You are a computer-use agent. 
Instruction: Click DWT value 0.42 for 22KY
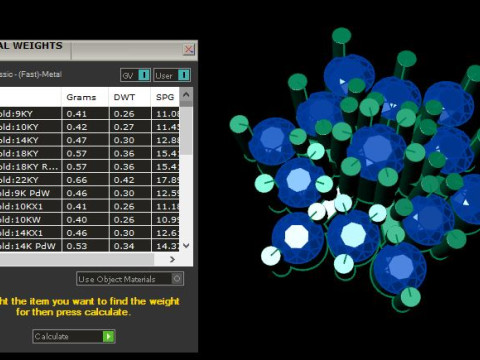(124, 180)
